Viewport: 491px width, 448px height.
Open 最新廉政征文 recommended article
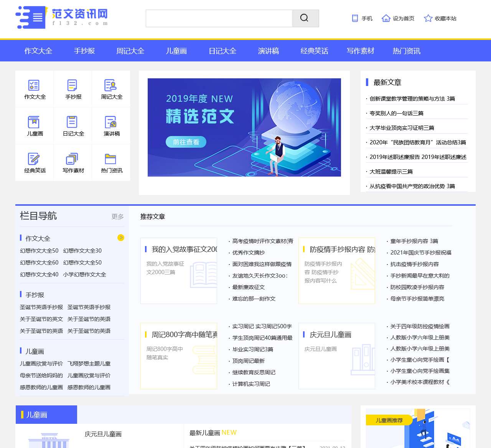pyautogui.click(x=249, y=287)
